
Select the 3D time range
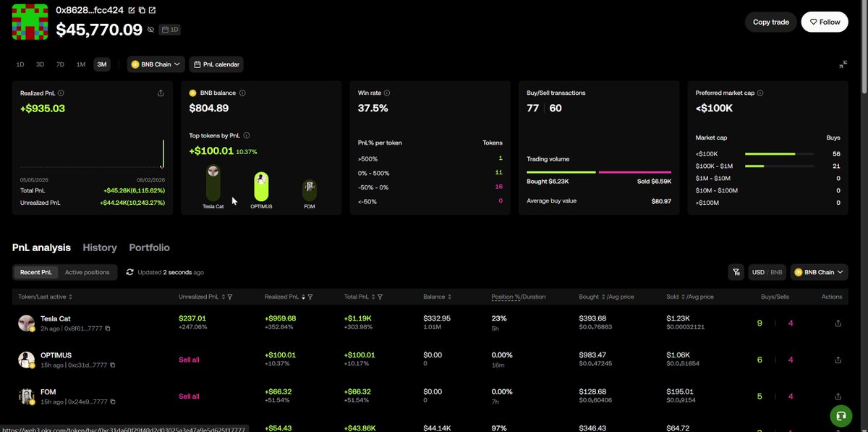[41, 64]
